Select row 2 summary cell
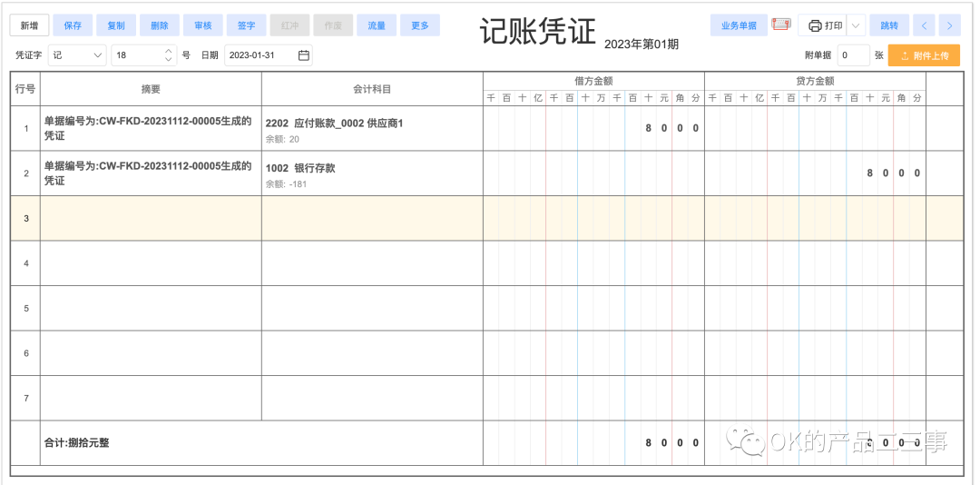This screenshot has width=980, height=485. pyautogui.click(x=151, y=173)
